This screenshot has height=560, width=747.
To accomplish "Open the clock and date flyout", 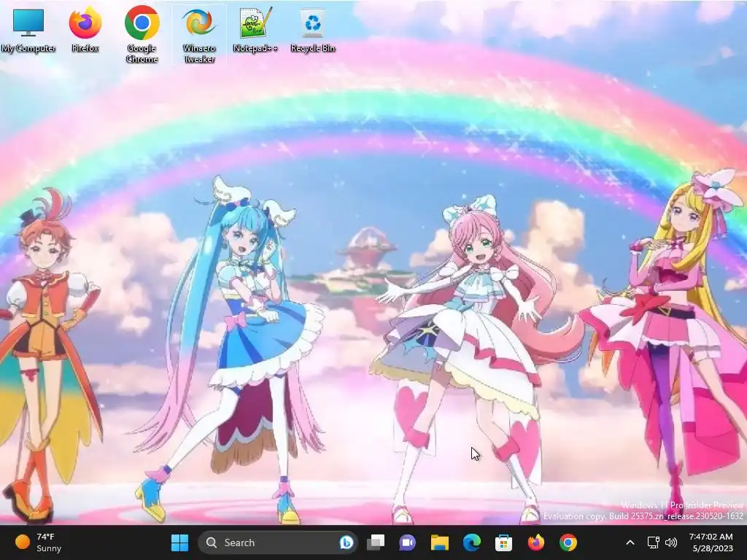I will pos(711,542).
